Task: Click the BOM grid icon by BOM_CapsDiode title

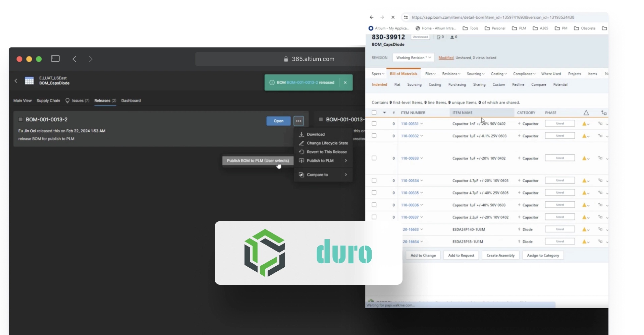Action: point(30,81)
